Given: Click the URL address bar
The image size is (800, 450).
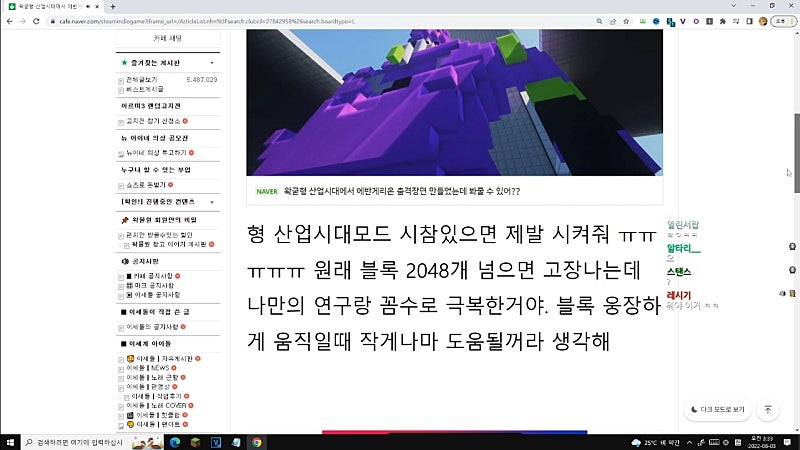Looking at the screenshot, I should (321, 21).
